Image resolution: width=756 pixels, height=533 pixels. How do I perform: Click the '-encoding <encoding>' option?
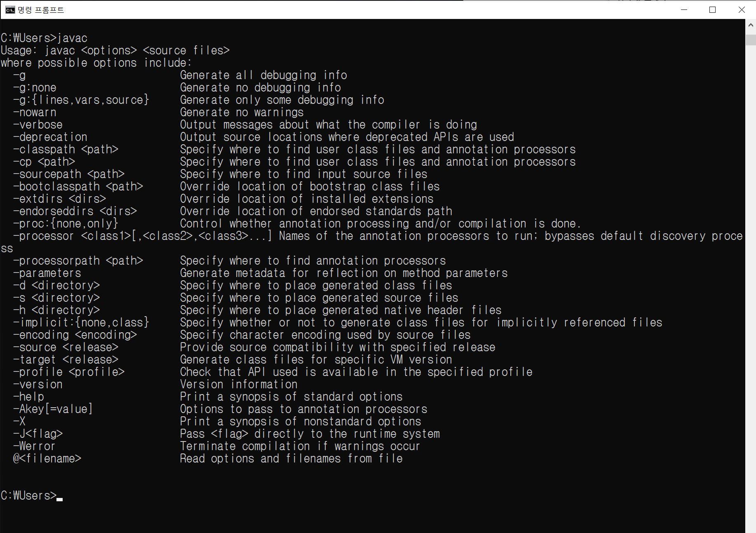(75, 335)
